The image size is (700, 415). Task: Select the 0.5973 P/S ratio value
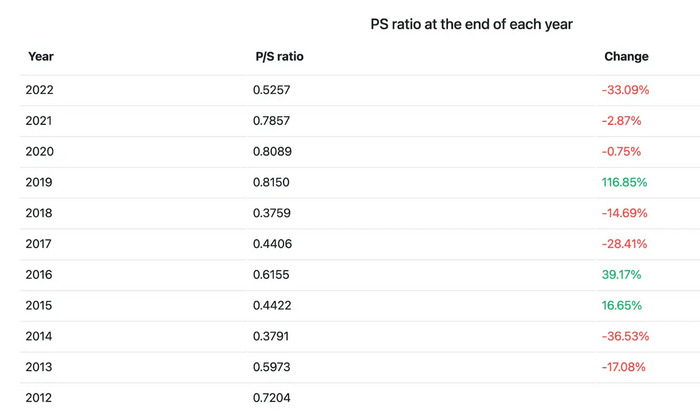(271, 367)
